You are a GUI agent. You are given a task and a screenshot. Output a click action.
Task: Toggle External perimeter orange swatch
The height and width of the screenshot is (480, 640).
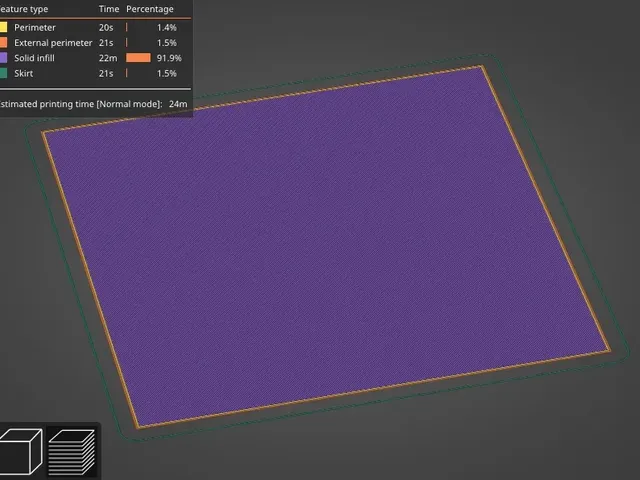(x=3, y=42)
